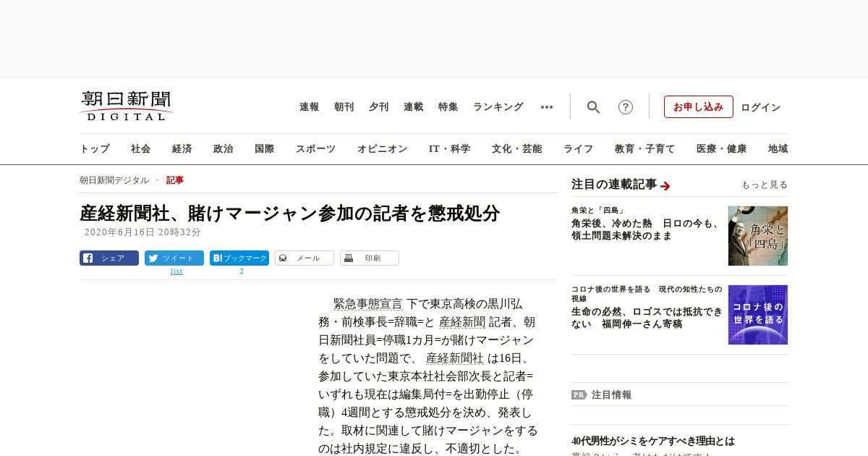
Task: Click the Asahi Shimbun Digital logo
Action: click(x=127, y=106)
